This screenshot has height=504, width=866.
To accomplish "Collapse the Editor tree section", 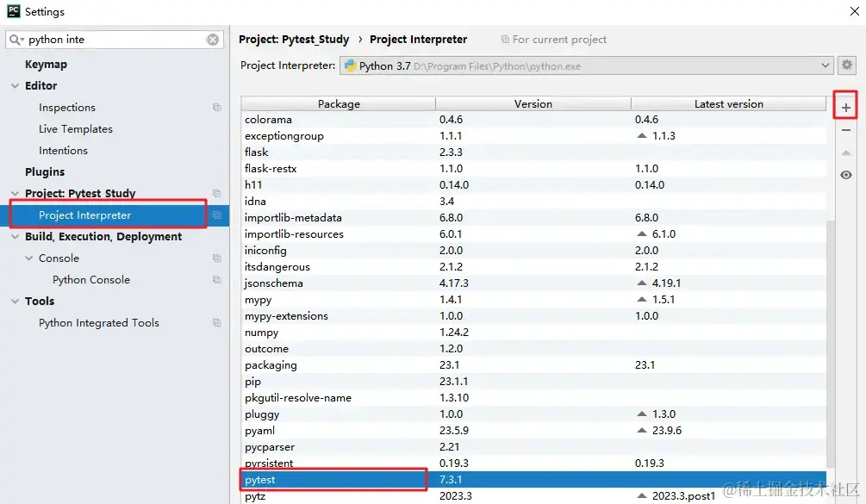I will click(x=15, y=85).
